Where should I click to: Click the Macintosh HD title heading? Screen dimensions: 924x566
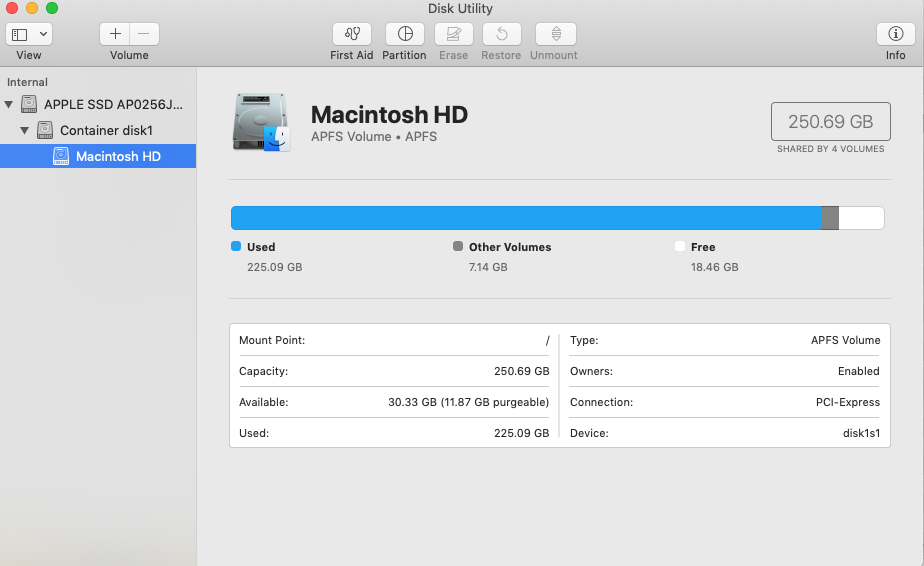pos(389,115)
